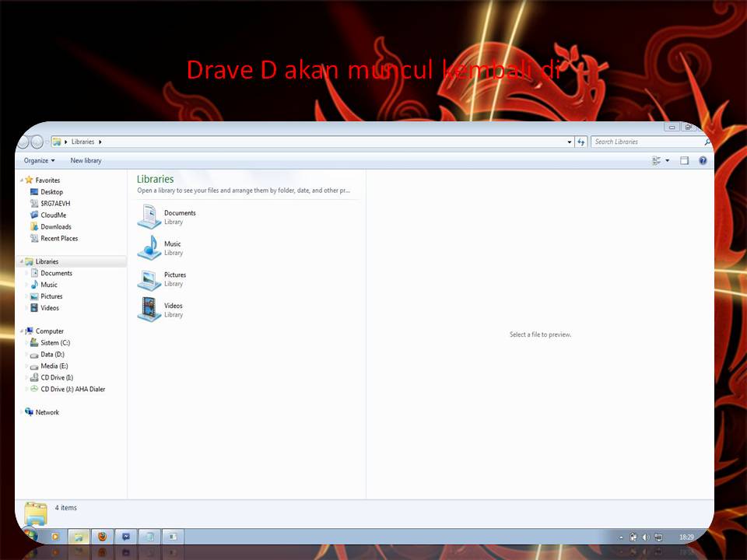Open the Videos library icon in main pane
The width and height of the screenshot is (747, 560).
149,310
